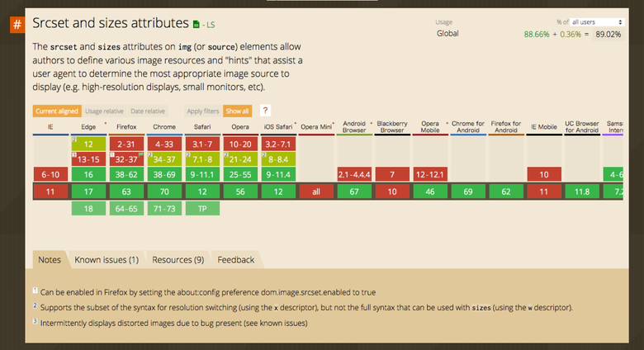This screenshot has height=350, width=644.
Task: Switch to Date relative view
Action: coord(148,111)
